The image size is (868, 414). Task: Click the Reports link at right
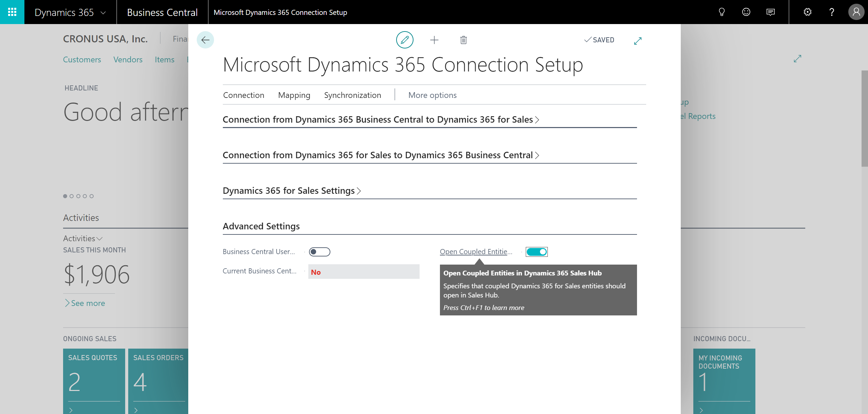pyautogui.click(x=698, y=116)
